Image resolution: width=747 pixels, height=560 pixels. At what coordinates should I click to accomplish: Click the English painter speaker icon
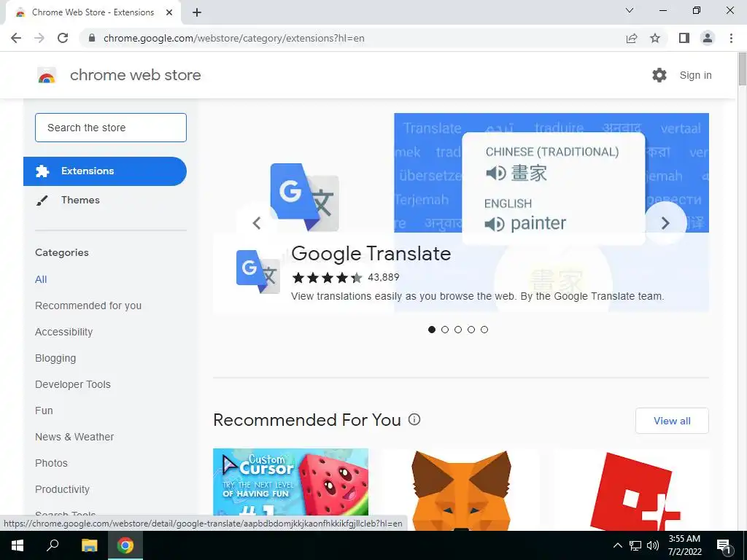click(495, 224)
